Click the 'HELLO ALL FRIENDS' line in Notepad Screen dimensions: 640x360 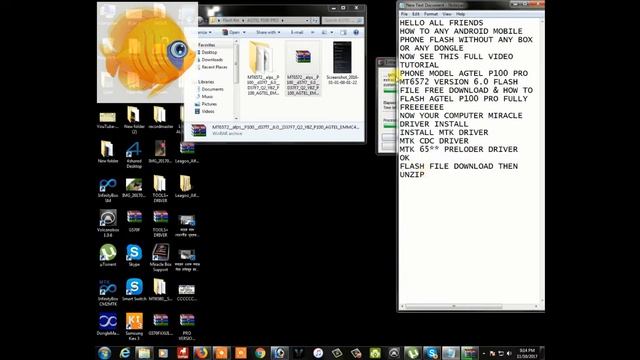441,23
